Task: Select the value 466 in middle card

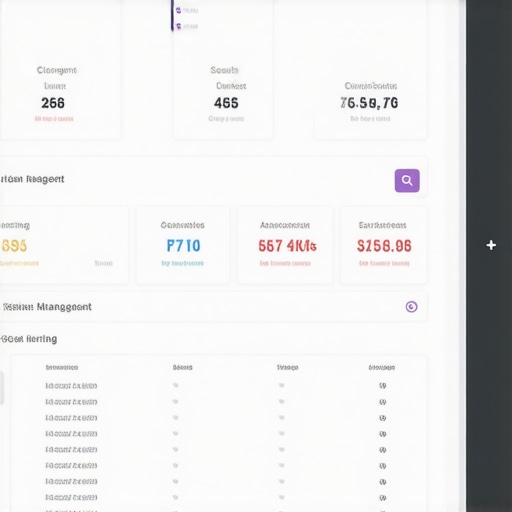Action: (x=226, y=103)
